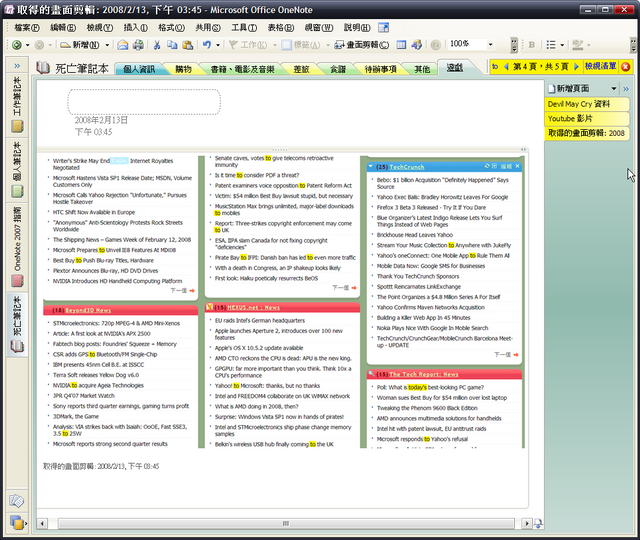
Task: Open the standard toolbar options handle
Action: point(514,45)
